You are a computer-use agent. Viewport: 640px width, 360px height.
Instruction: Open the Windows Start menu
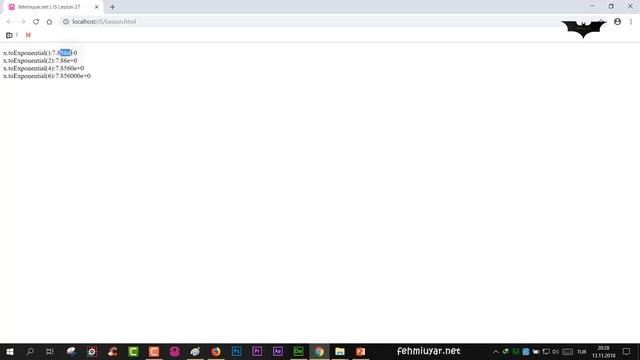coord(10,351)
